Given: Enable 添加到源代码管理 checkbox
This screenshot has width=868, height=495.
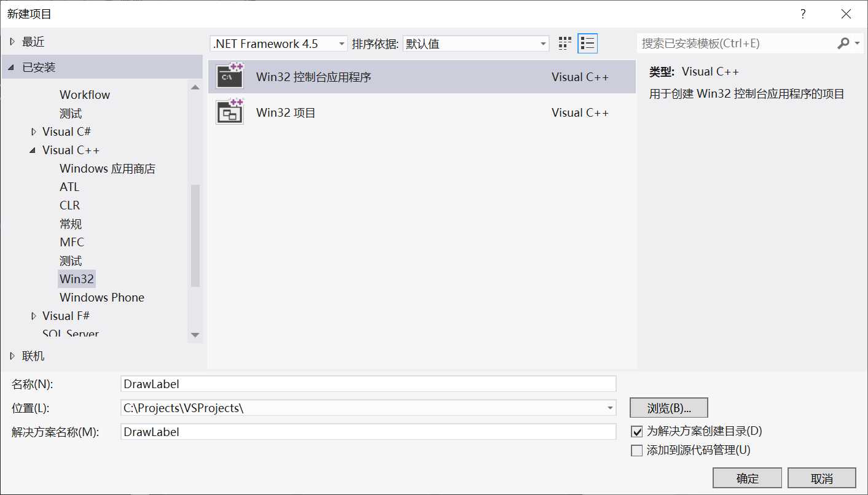Looking at the screenshot, I should (x=637, y=451).
